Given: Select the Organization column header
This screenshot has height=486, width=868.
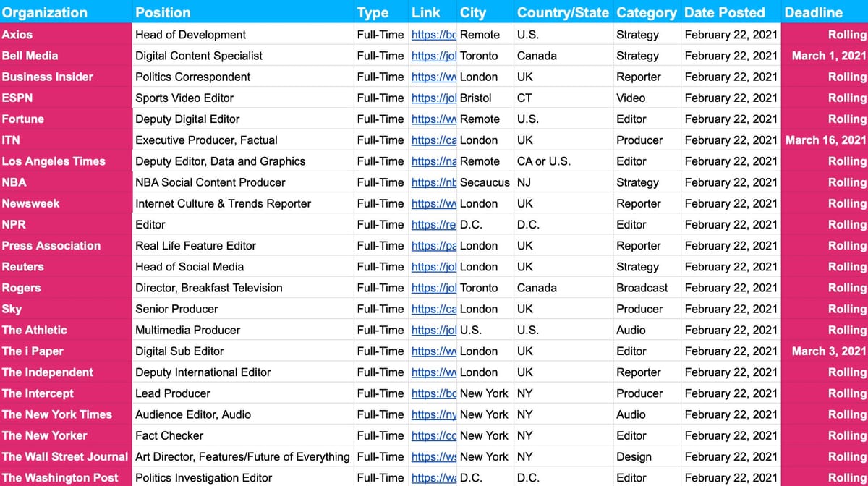Looking at the screenshot, I should pyautogui.click(x=43, y=12).
